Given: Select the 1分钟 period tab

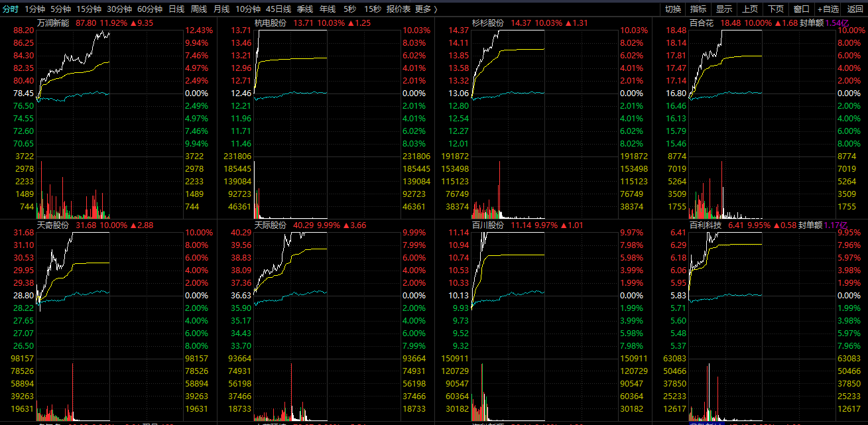Looking at the screenshot, I should pos(34,9).
